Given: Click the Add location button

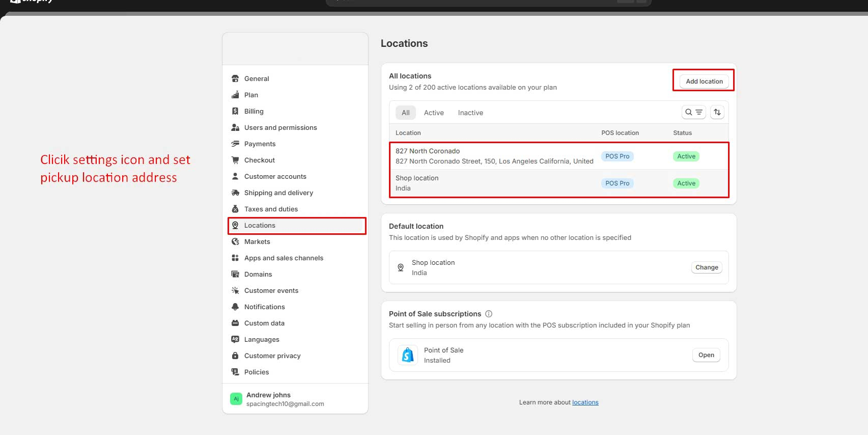Looking at the screenshot, I should [x=704, y=81].
